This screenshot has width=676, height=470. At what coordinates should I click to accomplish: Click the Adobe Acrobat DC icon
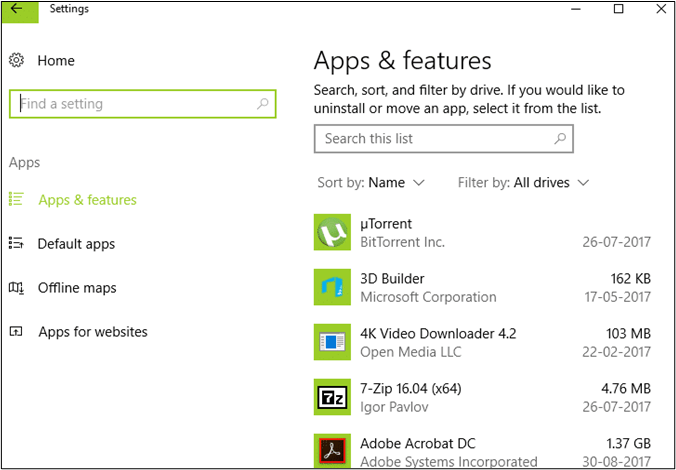tap(331, 450)
